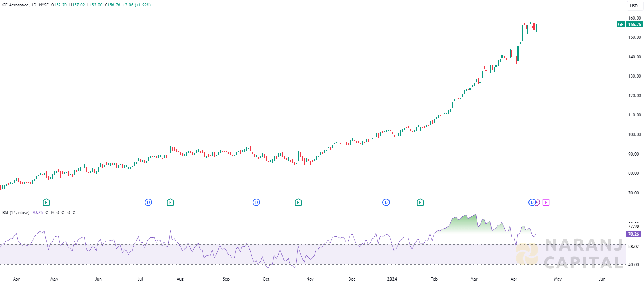Viewport: 644px width, 283px height.
Task: Open the dividend marker D from July 2023
Action: pos(149,203)
